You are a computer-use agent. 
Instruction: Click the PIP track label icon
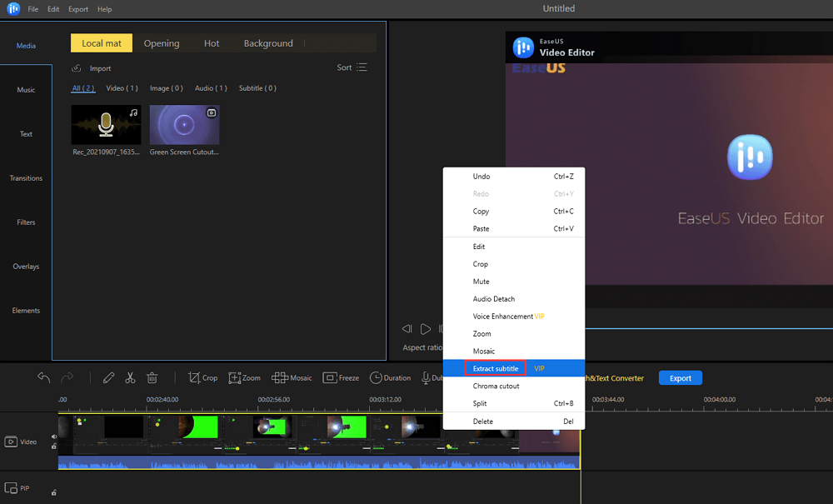11,487
